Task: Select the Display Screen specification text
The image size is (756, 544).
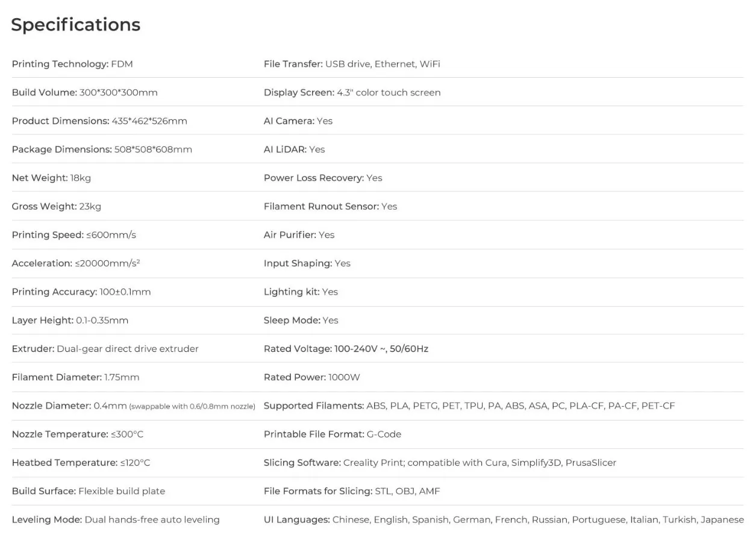Action: (352, 93)
